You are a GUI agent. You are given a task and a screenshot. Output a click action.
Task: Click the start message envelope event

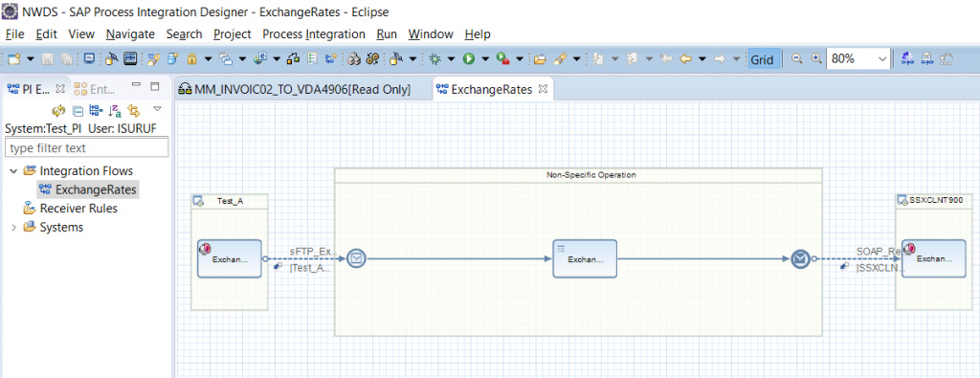coord(356,258)
